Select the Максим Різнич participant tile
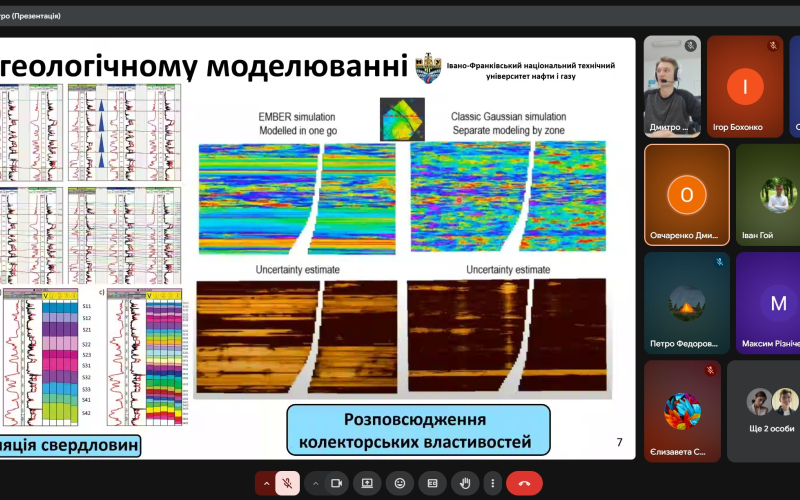Image resolution: width=800 pixels, height=500 pixels. pos(770,302)
